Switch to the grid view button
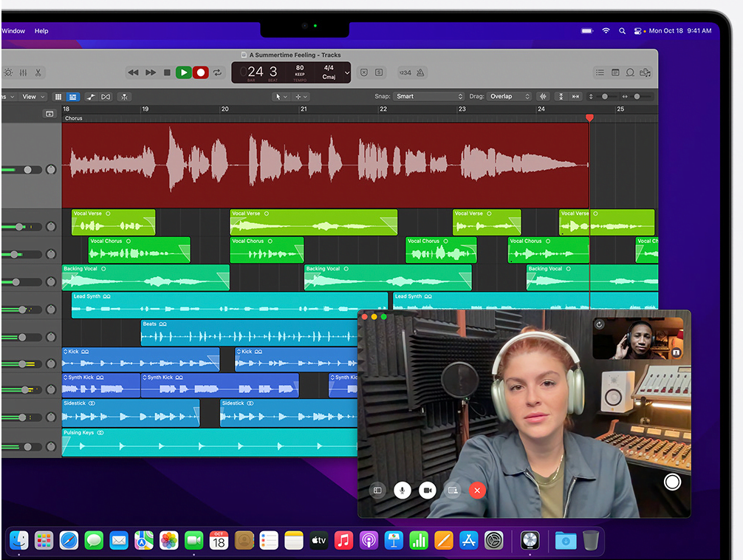 pyautogui.click(x=58, y=97)
